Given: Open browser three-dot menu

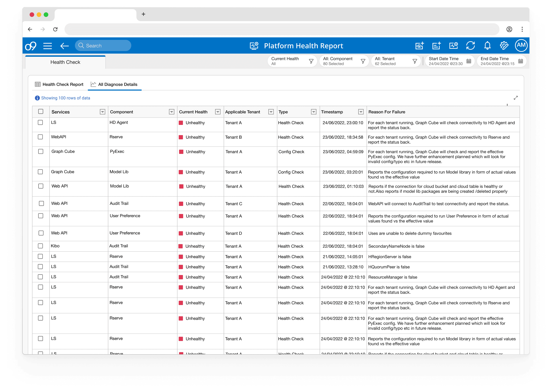Looking at the screenshot, I should 522,29.
